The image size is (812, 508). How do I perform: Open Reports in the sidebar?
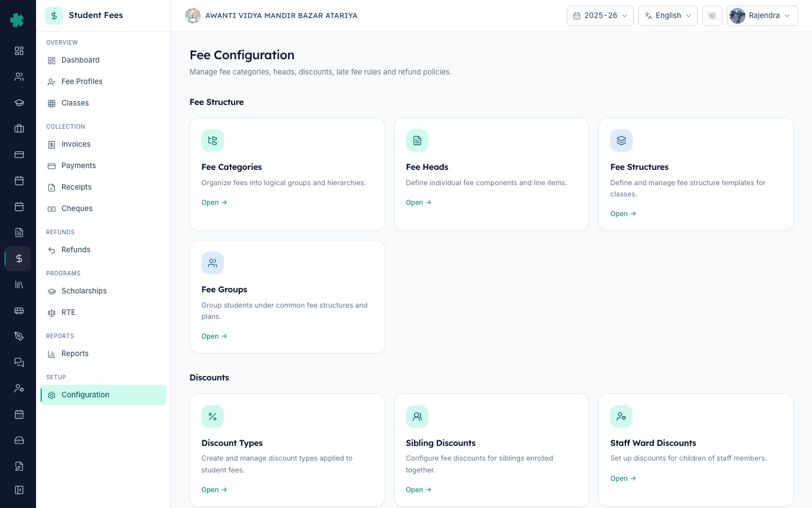click(x=103, y=354)
